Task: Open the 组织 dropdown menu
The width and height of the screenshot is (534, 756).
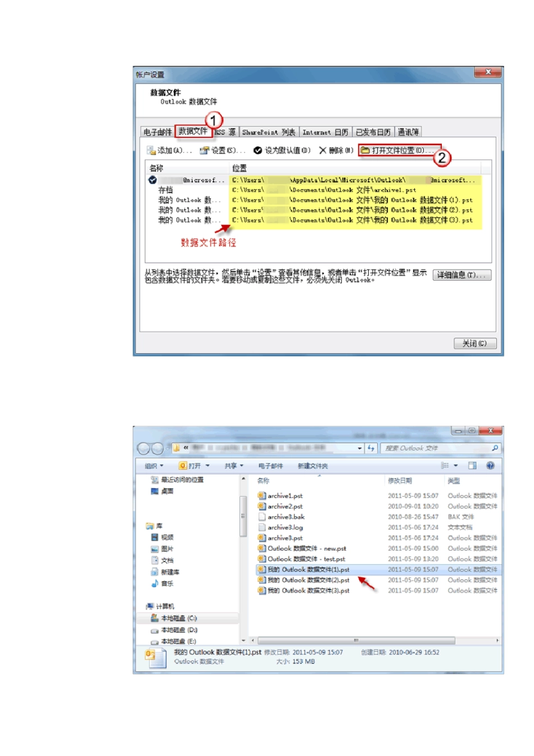Action: [154, 466]
